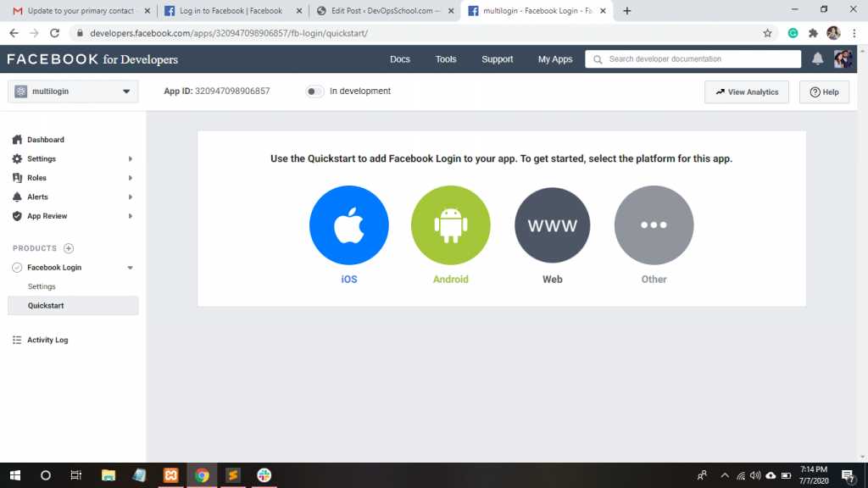Open the taskbar clock showing 7:14 PM
868x488 pixels.
click(814, 475)
